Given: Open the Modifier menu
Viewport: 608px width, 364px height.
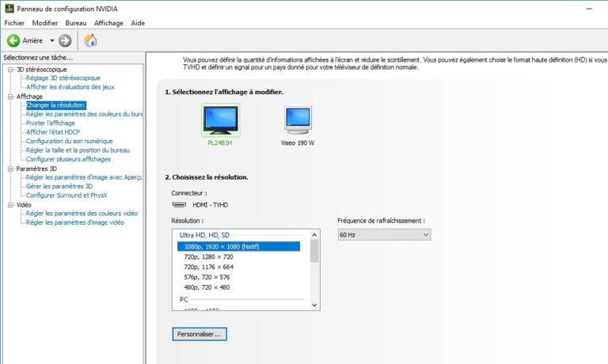Looking at the screenshot, I should [45, 23].
